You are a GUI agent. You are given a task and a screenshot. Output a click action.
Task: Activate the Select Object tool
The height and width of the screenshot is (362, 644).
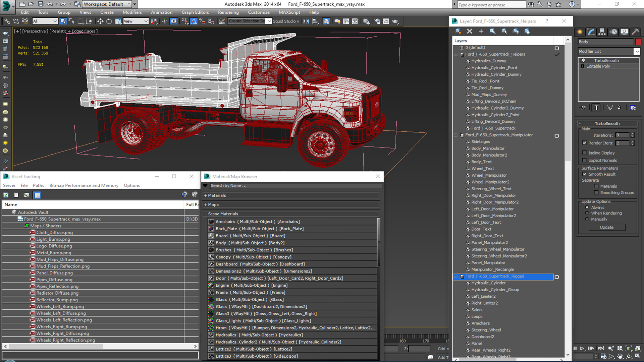[x=63, y=21]
